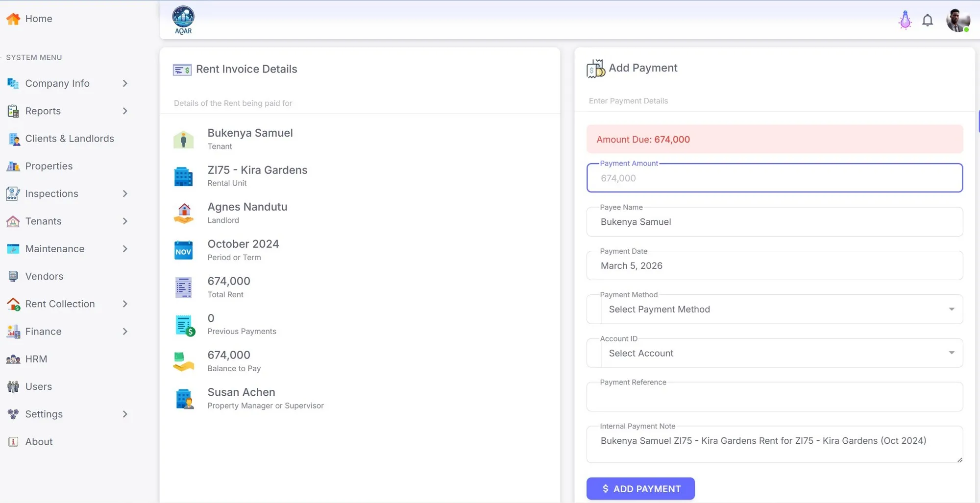Focus the Payment Amount field
The image size is (980, 503).
(774, 178)
